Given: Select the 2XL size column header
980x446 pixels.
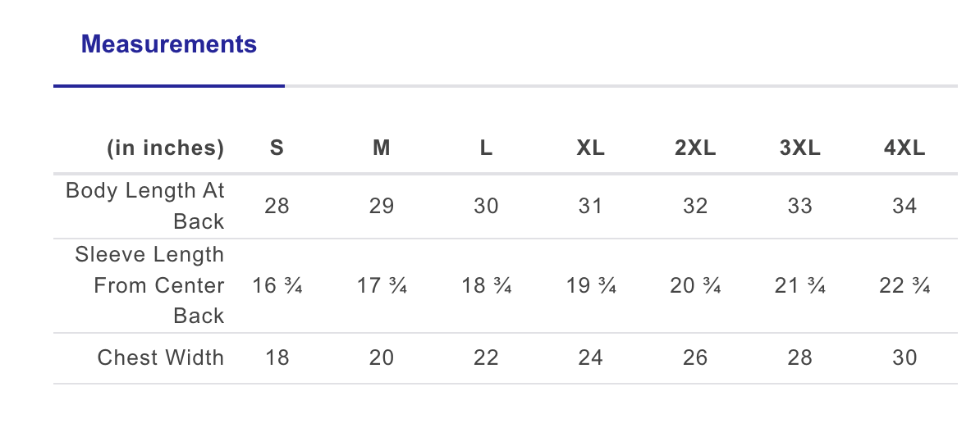Looking at the screenshot, I should tap(695, 148).
